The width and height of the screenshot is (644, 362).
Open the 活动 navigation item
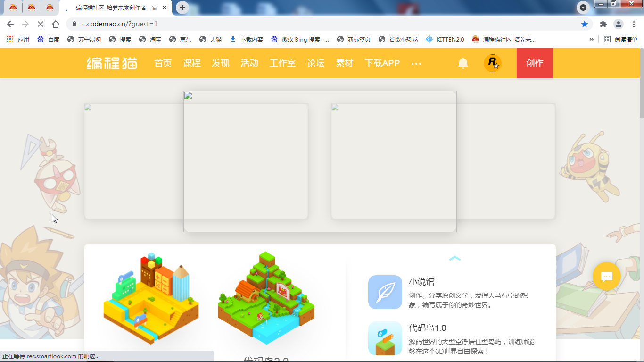coord(249,63)
